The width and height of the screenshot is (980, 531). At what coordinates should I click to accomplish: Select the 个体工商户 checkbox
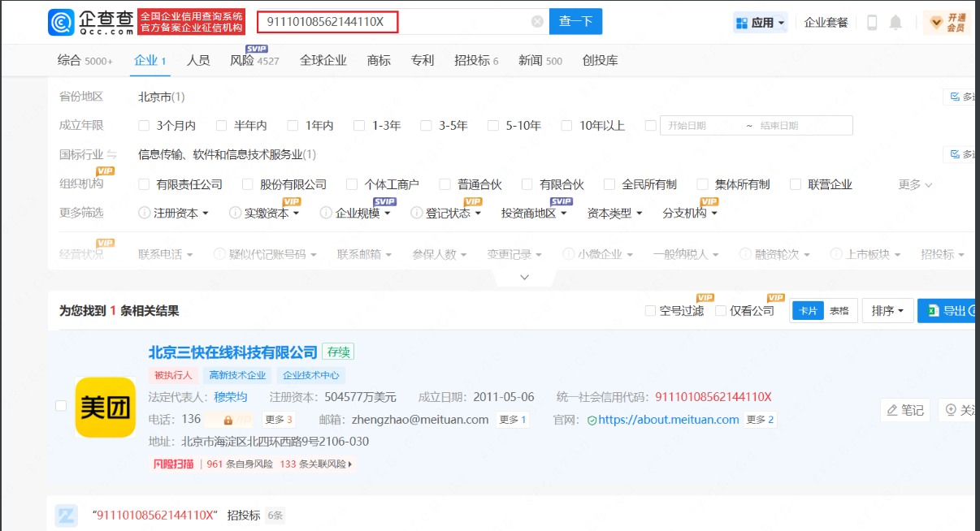coord(352,184)
